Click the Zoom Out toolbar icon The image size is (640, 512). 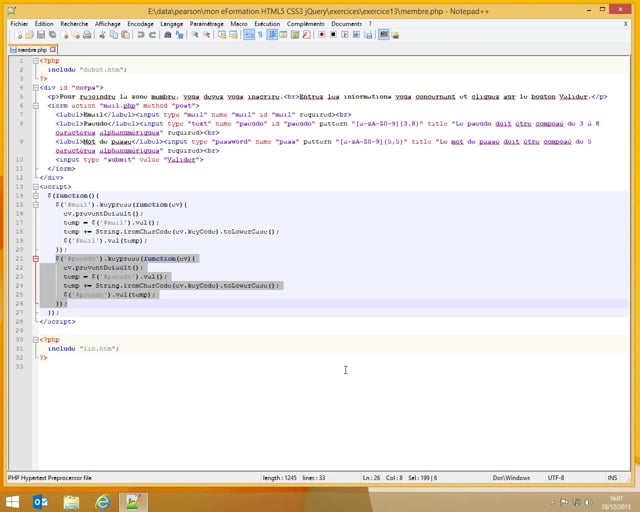pyautogui.click(x=207, y=35)
